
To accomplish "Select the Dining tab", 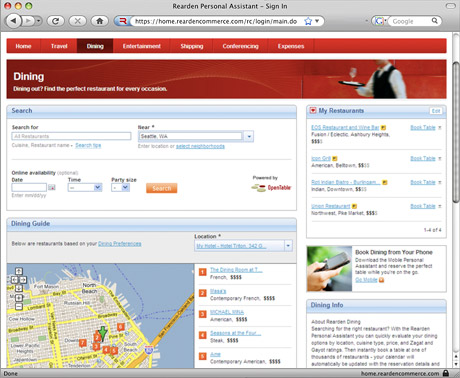I will tap(95, 46).
